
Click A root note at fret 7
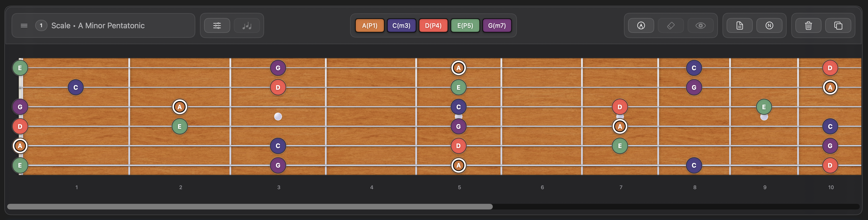620,126
